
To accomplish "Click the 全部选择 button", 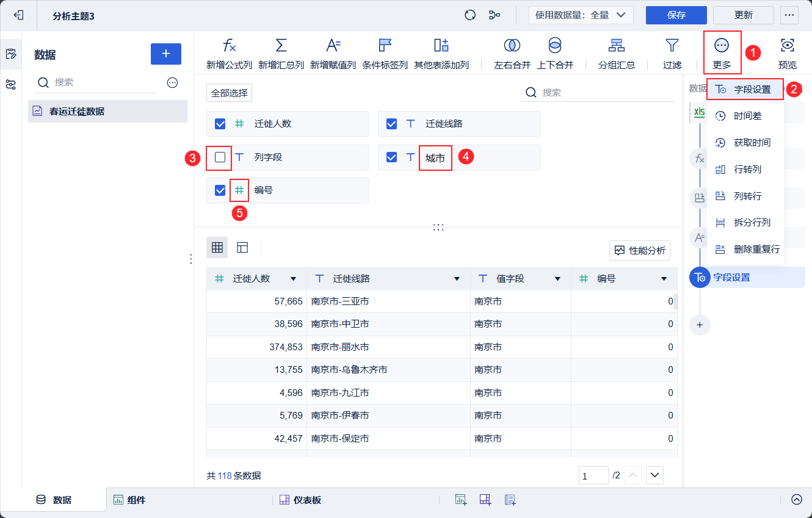I will [229, 93].
